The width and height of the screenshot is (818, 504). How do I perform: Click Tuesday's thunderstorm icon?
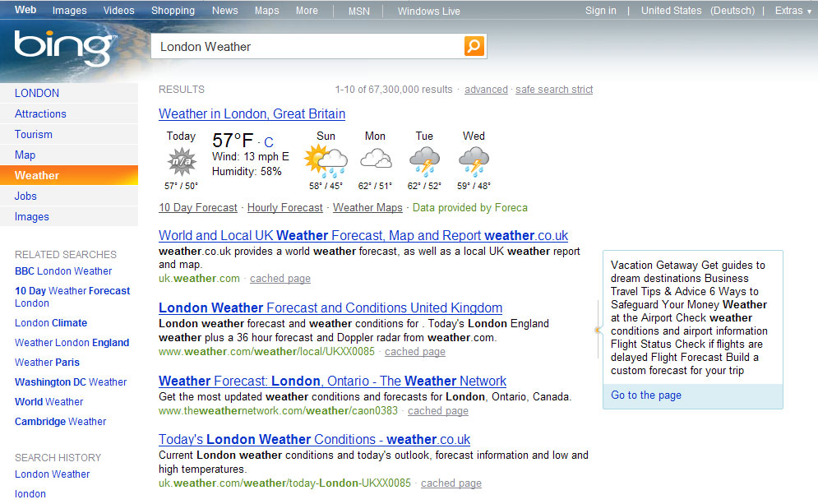(424, 161)
